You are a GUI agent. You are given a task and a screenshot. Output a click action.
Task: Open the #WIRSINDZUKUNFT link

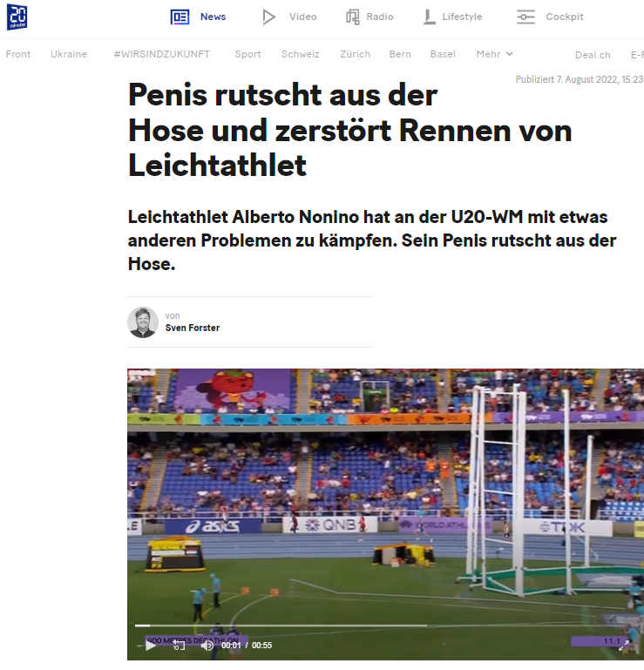pos(162,54)
